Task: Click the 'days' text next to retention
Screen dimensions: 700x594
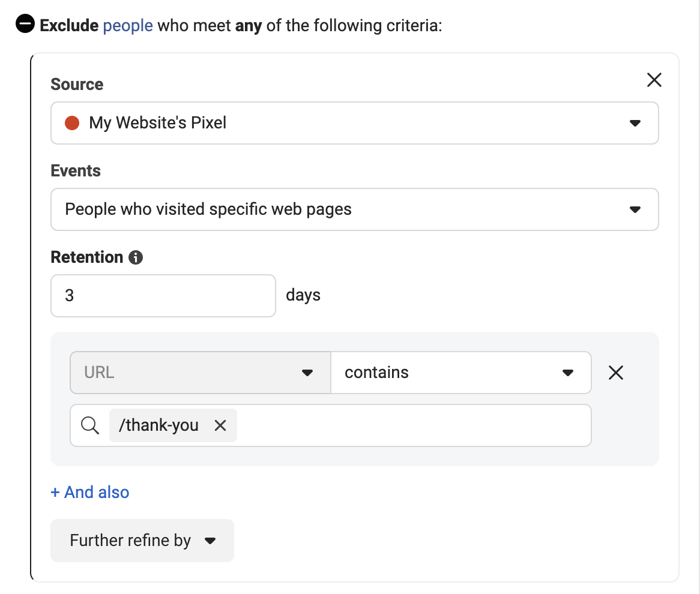Action: tap(303, 295)
